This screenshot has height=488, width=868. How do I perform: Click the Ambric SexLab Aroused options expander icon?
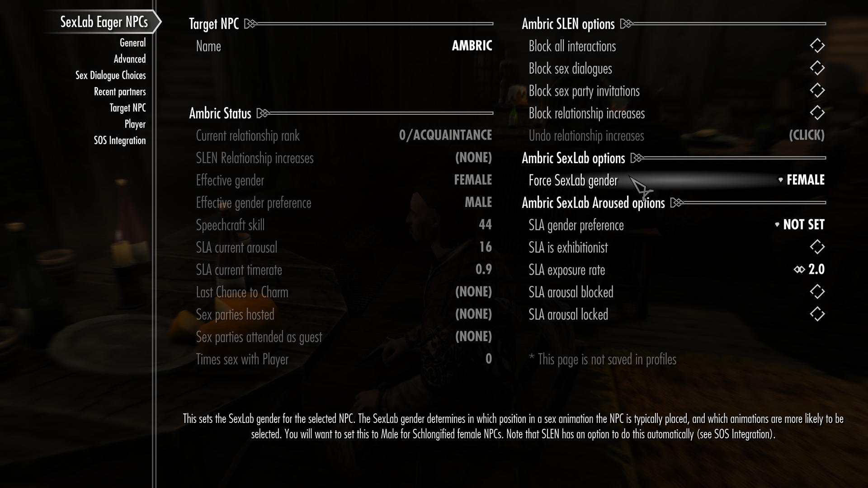tap(674, 202)
